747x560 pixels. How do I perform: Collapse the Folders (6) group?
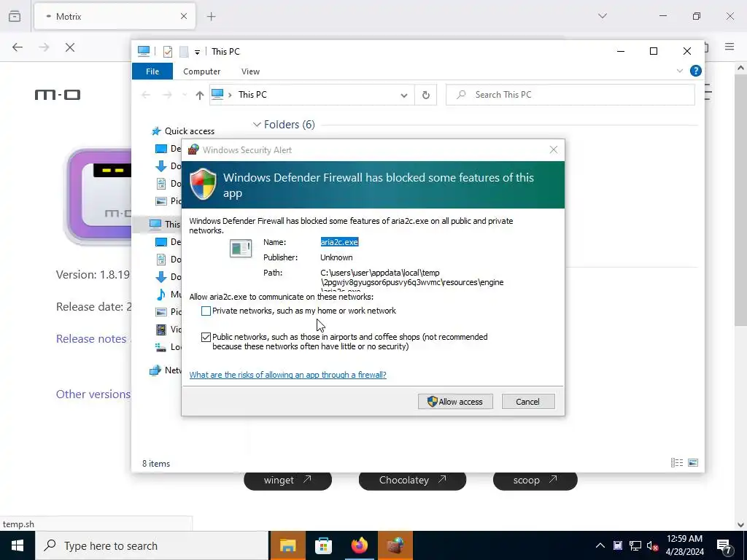257,124
